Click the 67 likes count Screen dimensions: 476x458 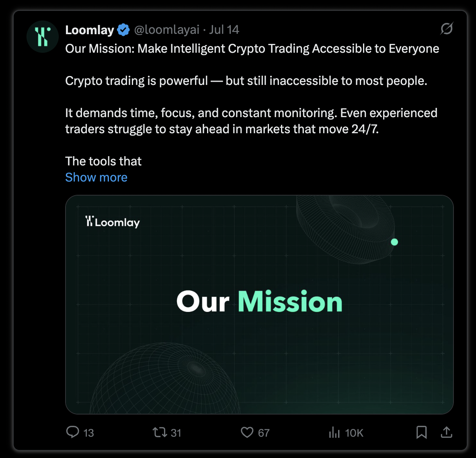[x=264, y=433]
